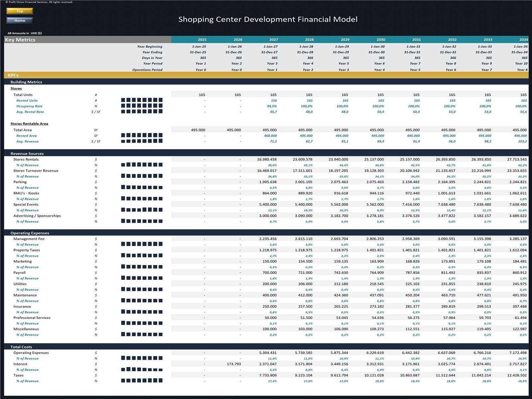Image resolution: width=532 pixels, height=399 pixels.
Task: Click the gold Top button
Action: pyautogui.click(x=20, y=11)
